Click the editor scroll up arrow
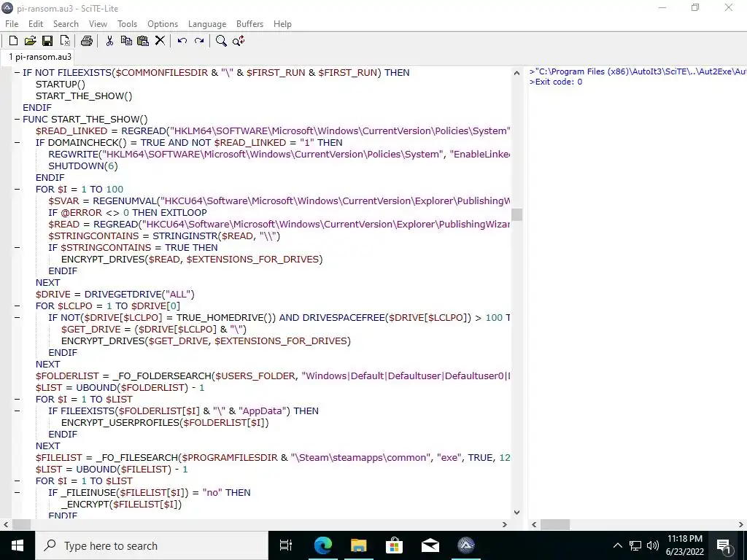Image resolution: width=747 pixels, height=560 pixels. pos(517,73)
